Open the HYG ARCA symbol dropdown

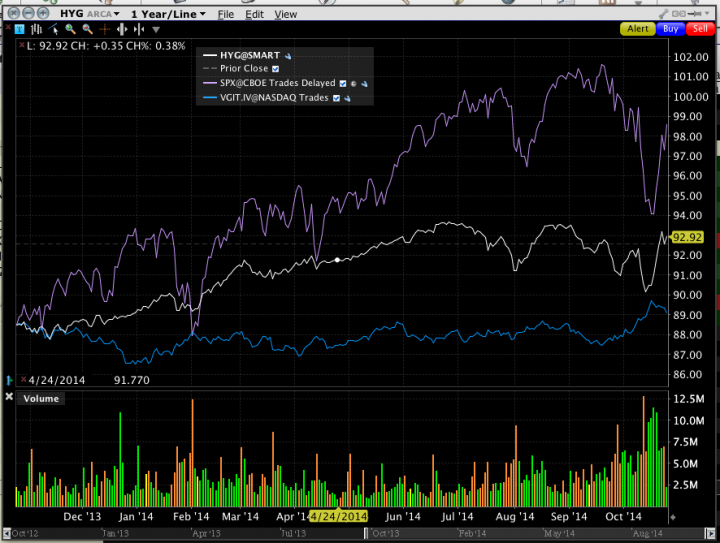tap(90, 14)
